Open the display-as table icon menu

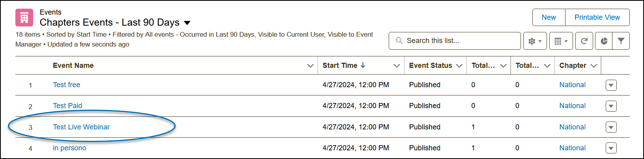[561, 41]
